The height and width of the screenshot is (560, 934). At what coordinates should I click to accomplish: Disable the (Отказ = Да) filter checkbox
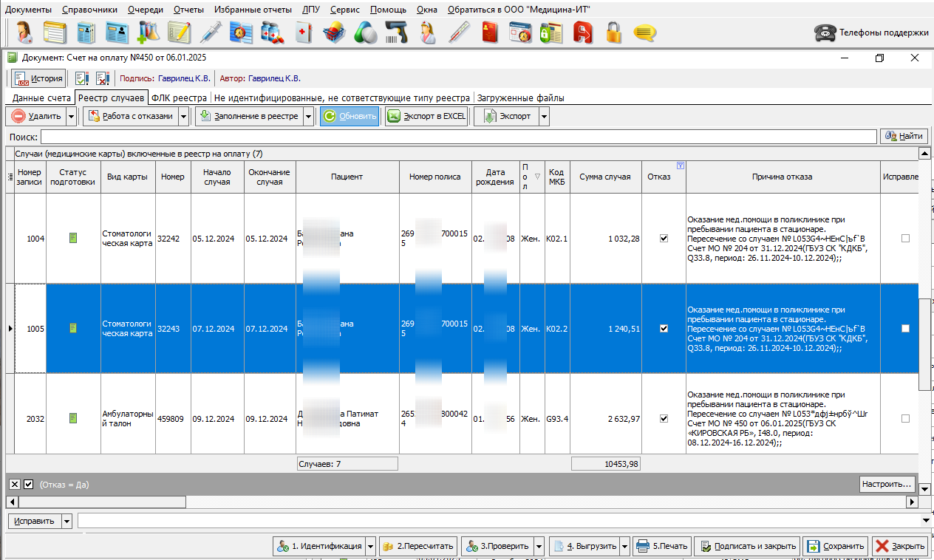tap(29, 484)
